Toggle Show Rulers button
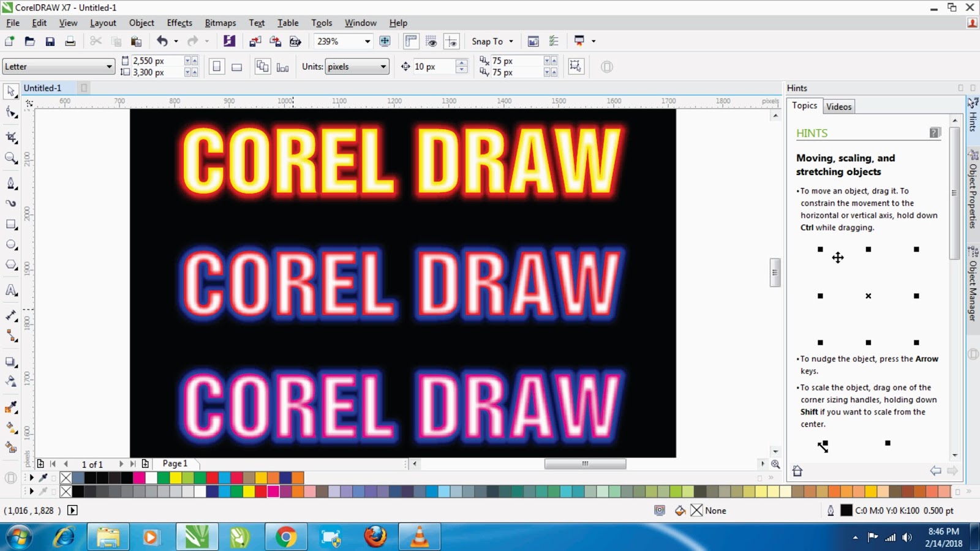 [411, 41]
